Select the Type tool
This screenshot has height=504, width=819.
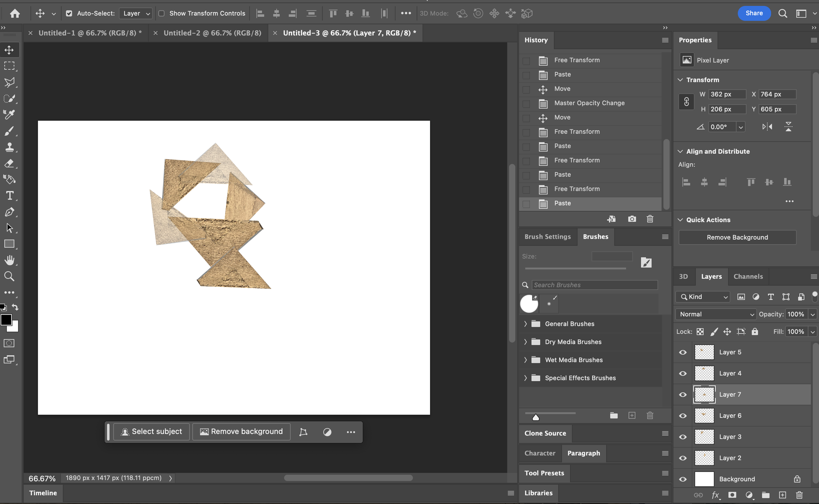[x=9, y=196]
